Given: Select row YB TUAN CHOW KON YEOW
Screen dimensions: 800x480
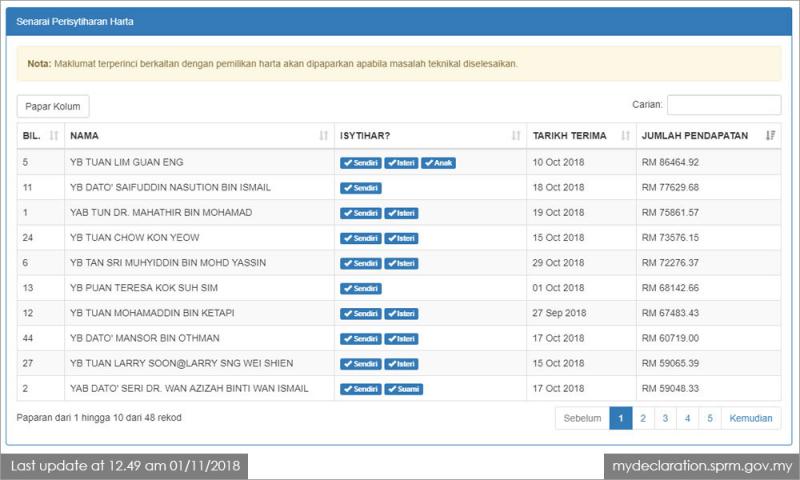Looking at the screenshot, I should (x=134, y=238).
